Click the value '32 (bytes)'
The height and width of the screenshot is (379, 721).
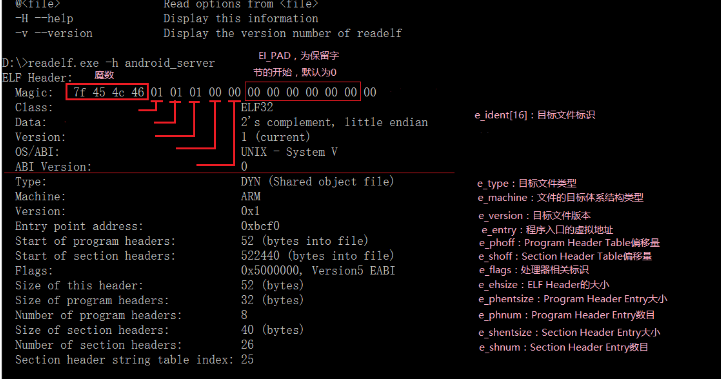[272, 300]
